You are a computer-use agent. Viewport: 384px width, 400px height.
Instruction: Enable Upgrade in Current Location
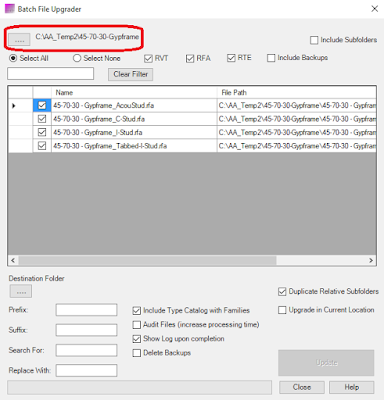click(x=282, y=310)
